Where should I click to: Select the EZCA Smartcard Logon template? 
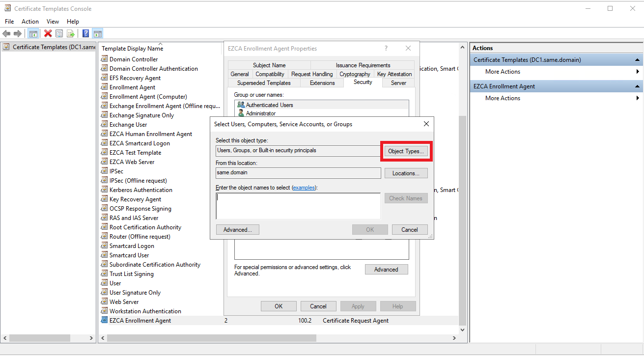pyautogui.click(x=140, y=143)
